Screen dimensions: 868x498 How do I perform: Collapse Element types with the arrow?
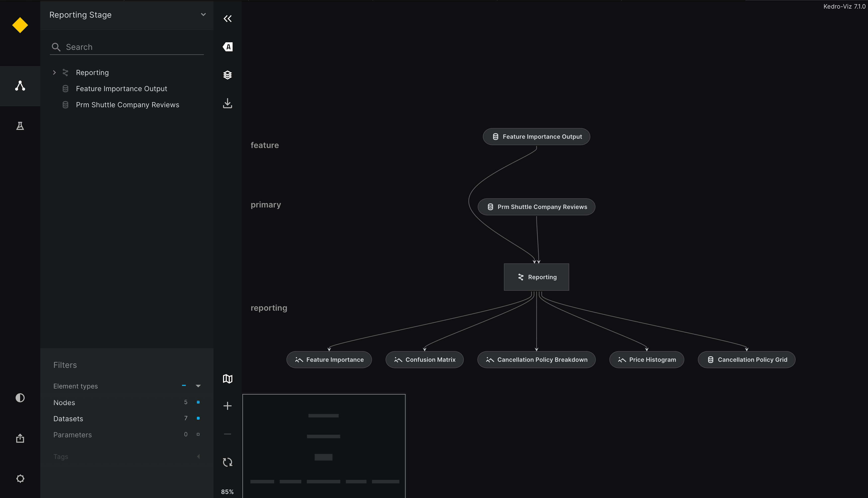(x=198, y=386)
